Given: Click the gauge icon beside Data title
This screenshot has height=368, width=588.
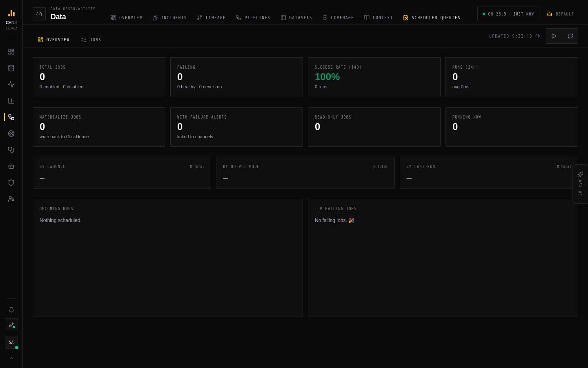Looking at the screenshot, I should pos(39,14).
